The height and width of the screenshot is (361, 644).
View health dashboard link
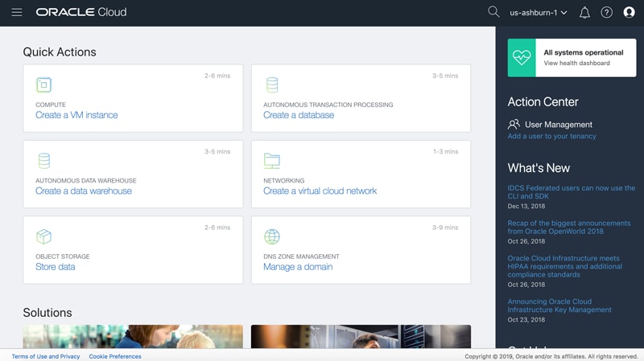click(576, 64)
